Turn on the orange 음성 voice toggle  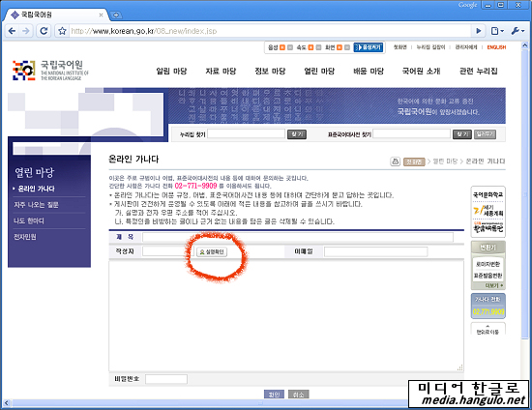[x=282, y=47]
